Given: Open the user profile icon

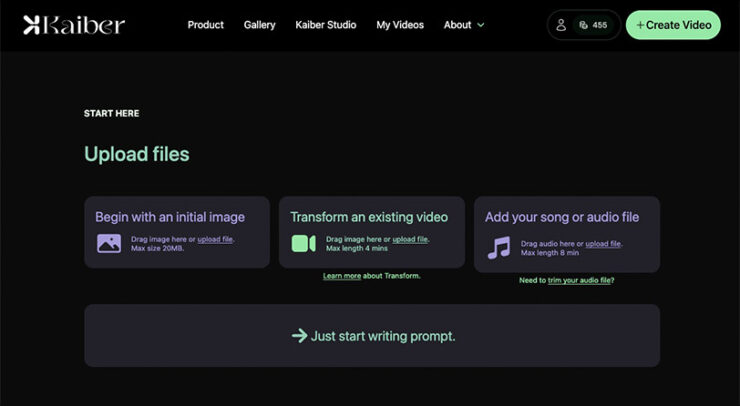Looking at the screenshot, I should point(561,25).
